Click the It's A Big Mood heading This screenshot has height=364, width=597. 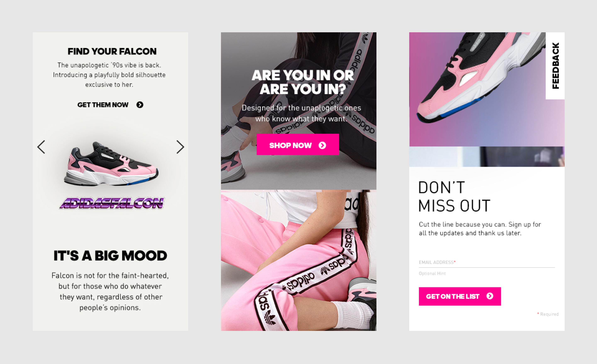(110, 256)
